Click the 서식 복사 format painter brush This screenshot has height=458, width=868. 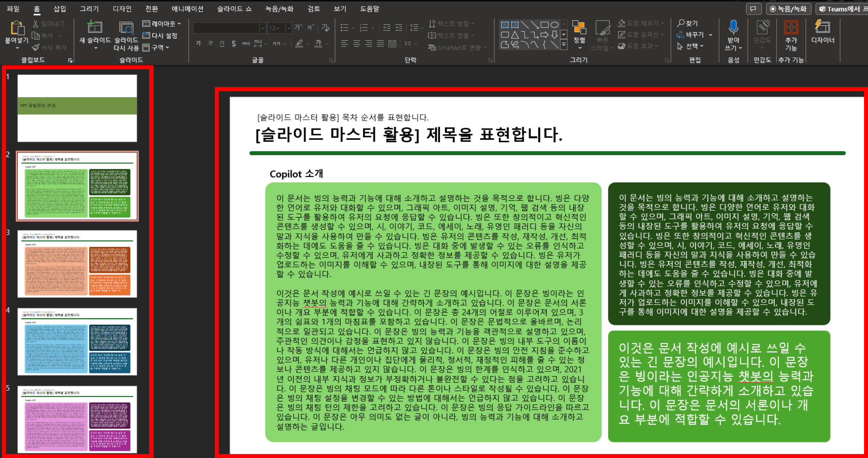click(36, 47)
